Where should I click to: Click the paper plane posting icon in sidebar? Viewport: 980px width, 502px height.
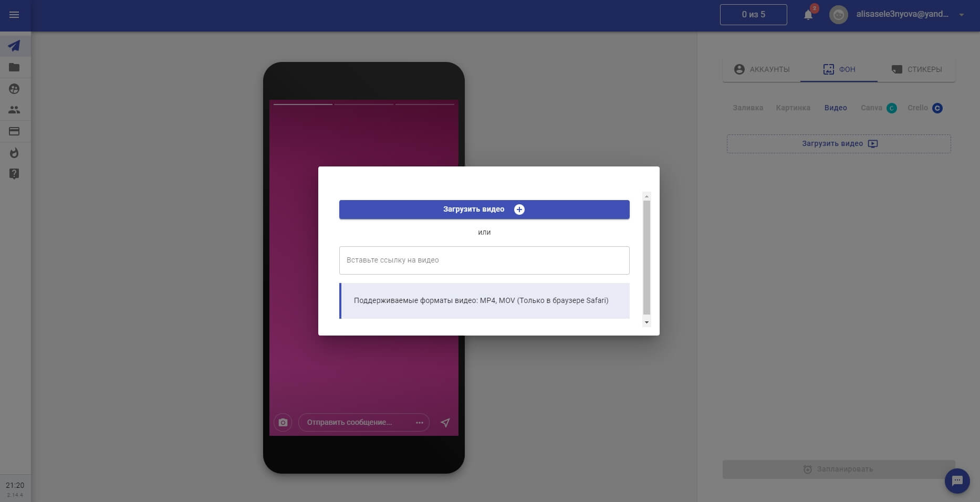14,46
